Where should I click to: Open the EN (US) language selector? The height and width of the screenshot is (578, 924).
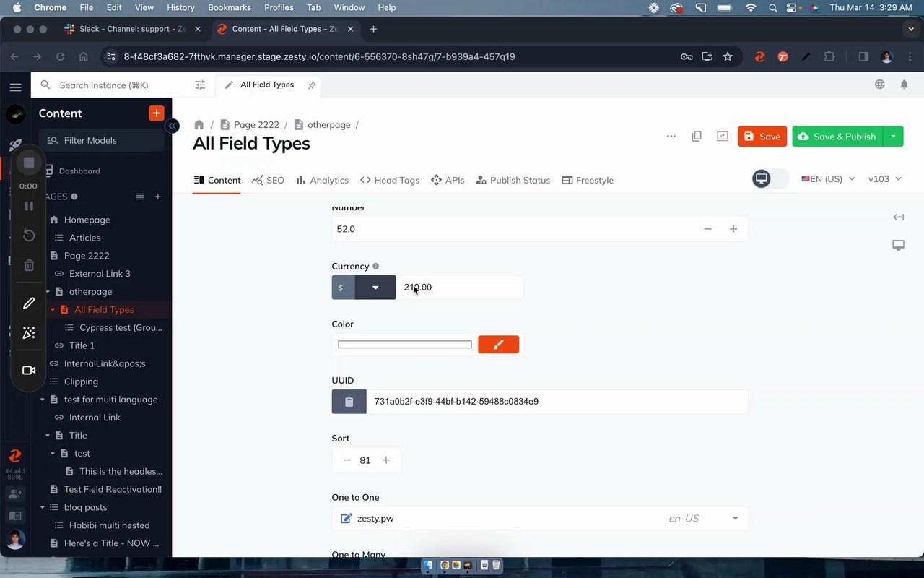tap(828, 178)
